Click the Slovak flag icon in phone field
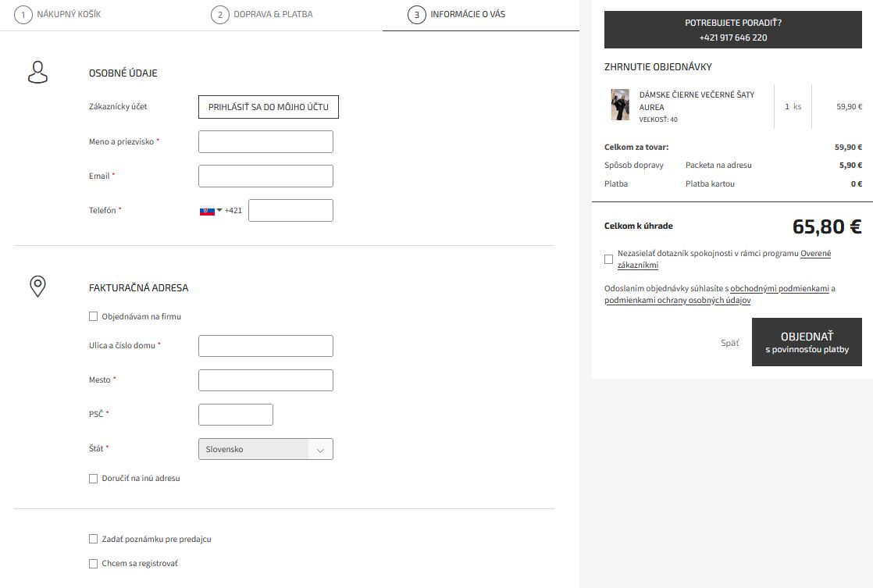873x588 pixels. tap(206, 210)
